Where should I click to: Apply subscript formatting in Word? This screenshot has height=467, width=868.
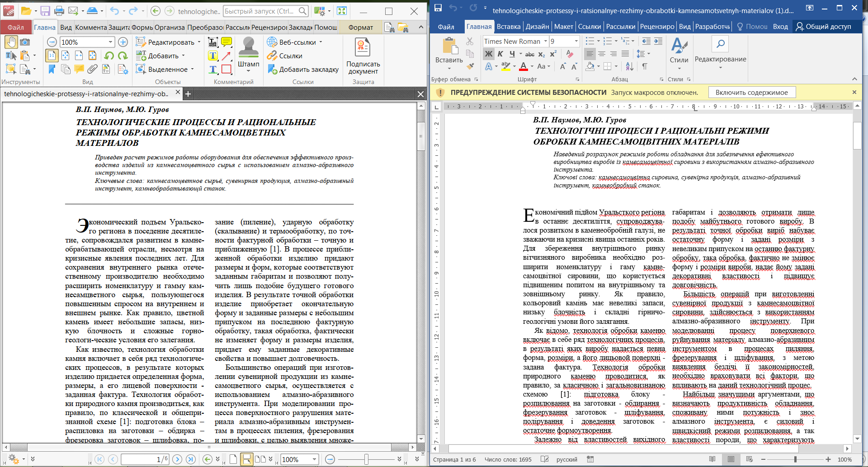click(542, 54)
